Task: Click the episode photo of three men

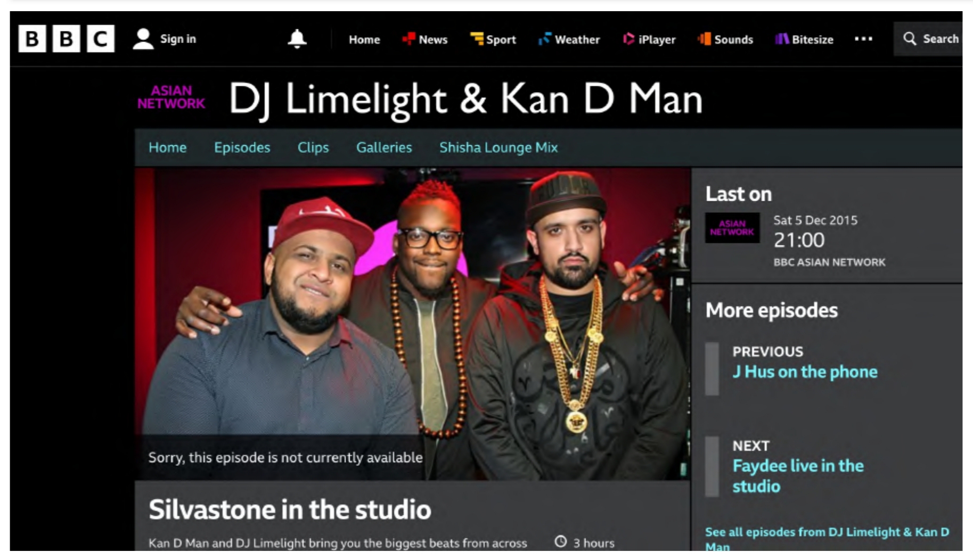Action: coord(413,324)
